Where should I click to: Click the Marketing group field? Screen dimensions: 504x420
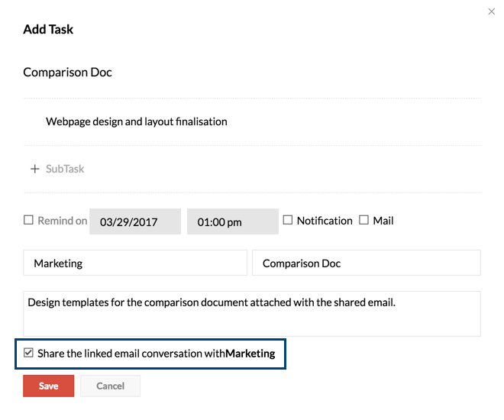pos(135,263)
